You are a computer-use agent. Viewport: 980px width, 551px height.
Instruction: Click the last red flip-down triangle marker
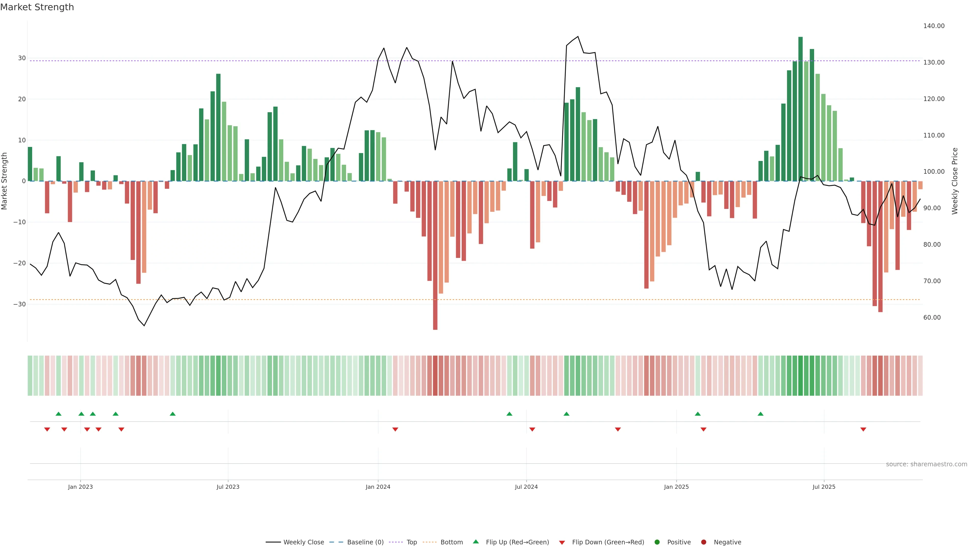click(x=863, y=429)
